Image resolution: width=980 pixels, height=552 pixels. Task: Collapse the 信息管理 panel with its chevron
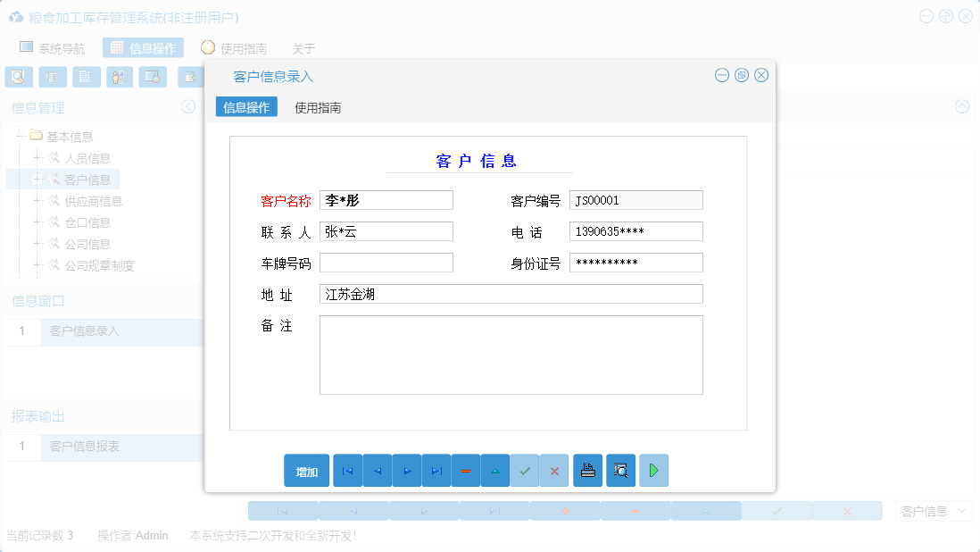tap(188, 106)
